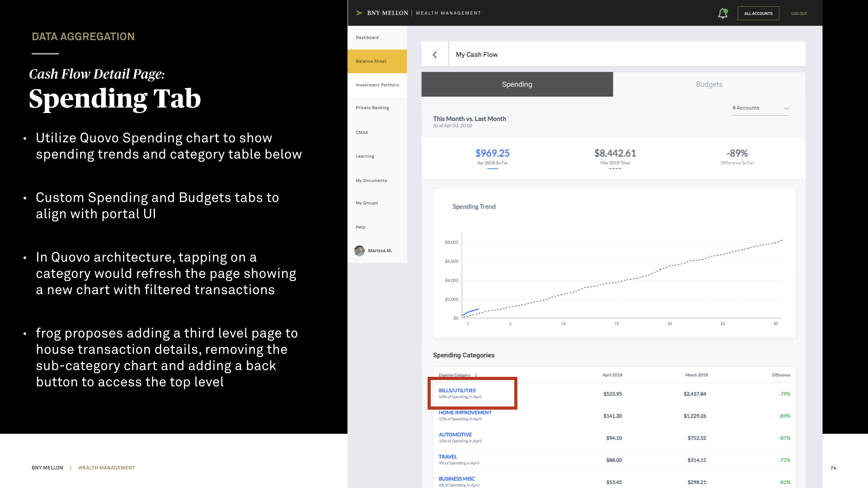The height and width of the screenshot is (488, 868).
Task: Click the -79% difference cell
Action: point(784,394)
